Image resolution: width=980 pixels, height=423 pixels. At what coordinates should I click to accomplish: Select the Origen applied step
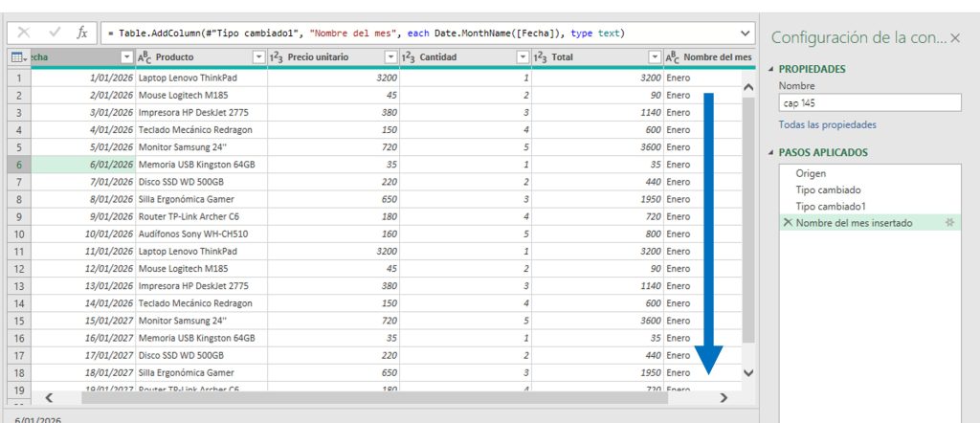coord(871,173)
